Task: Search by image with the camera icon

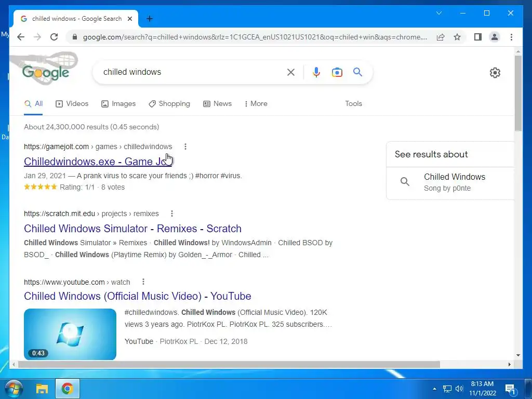Action: click(337, 72)
